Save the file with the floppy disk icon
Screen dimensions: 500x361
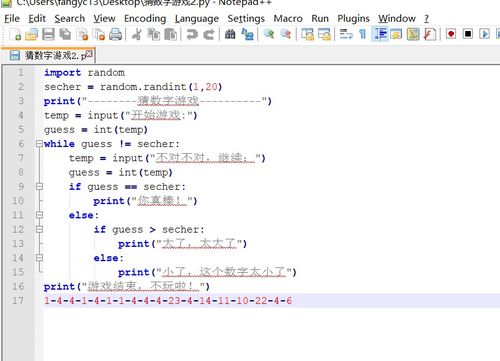pos(48,34)
